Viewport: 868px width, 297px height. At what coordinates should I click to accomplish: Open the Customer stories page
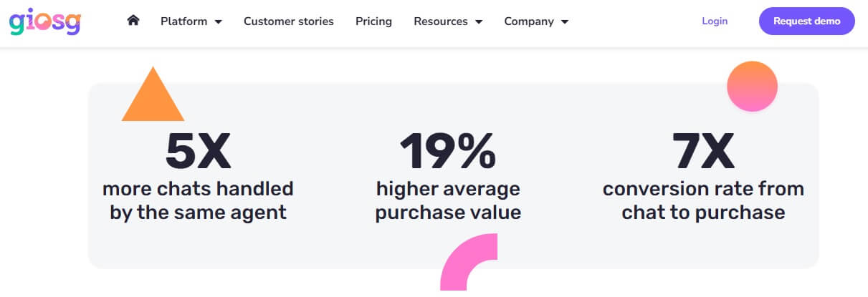point(289,21)
